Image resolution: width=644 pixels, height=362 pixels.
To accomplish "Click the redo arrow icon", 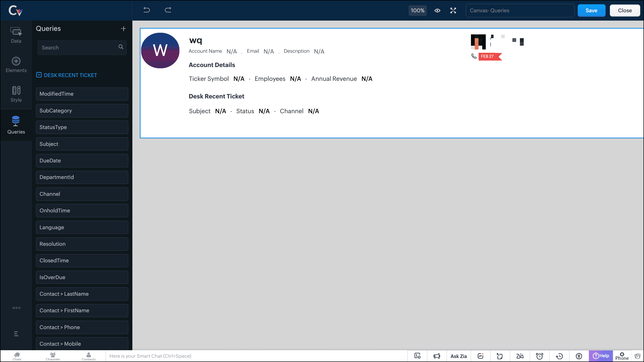I will click(x=168, y=10).
